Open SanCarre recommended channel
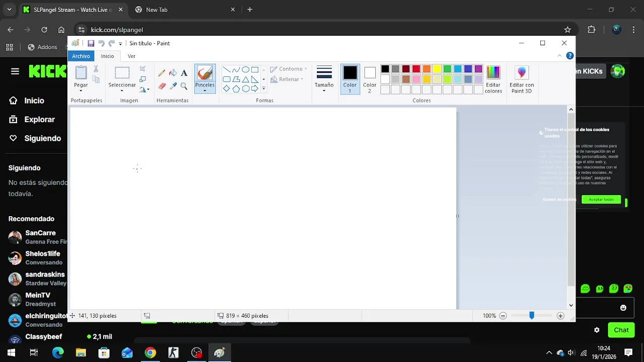 (x=38, y=237)
